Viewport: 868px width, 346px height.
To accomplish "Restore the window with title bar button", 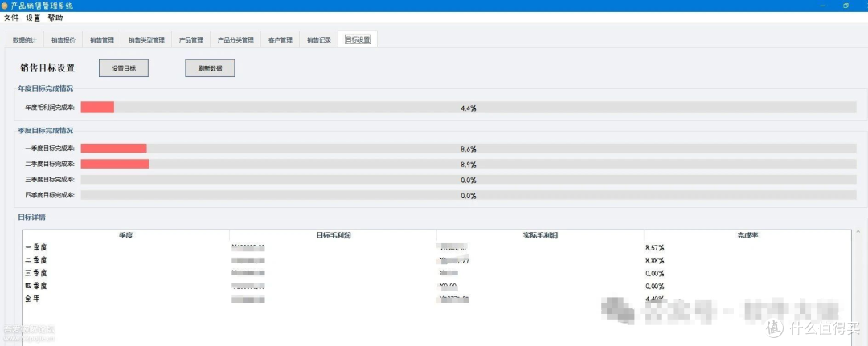I will point(845,5).
